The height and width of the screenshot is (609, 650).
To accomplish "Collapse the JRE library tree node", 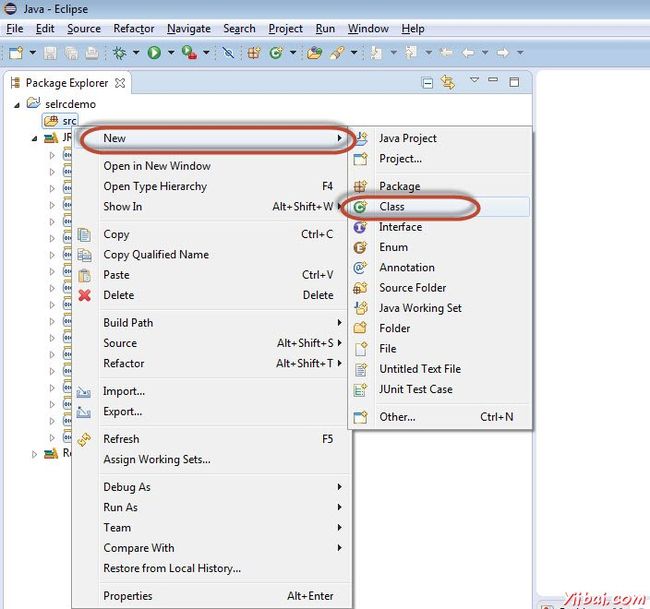I will [x=34, y=138].
